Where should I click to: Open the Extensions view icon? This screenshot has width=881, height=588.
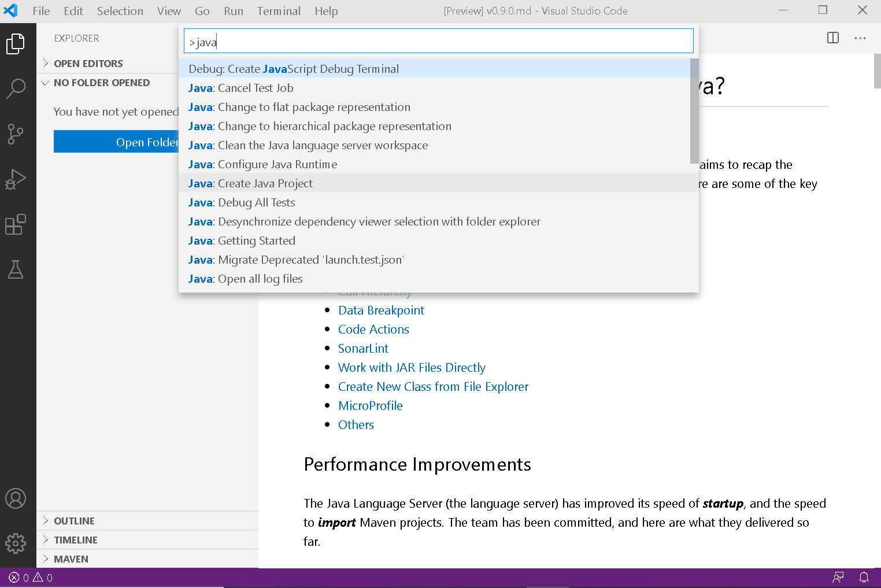click(16, 224)
